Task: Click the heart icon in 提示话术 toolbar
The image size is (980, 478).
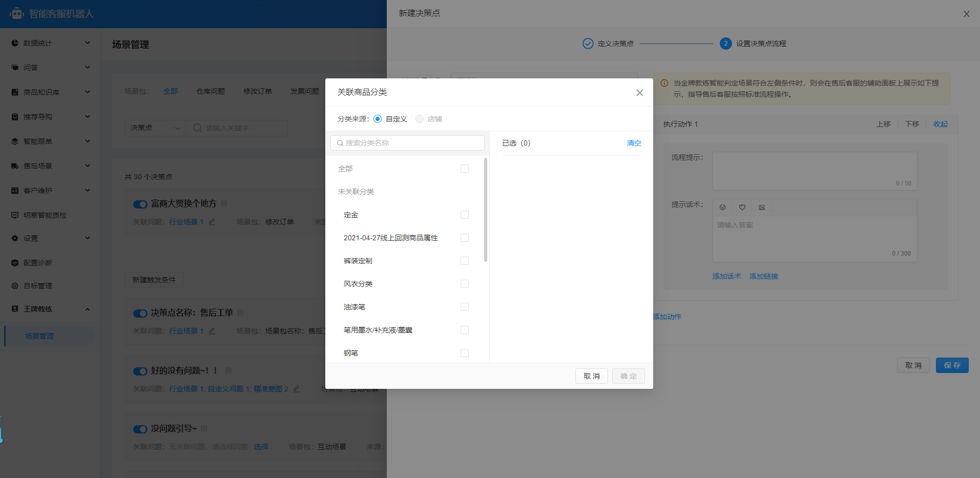Action: pyautogui.click(x=742, y=207)
